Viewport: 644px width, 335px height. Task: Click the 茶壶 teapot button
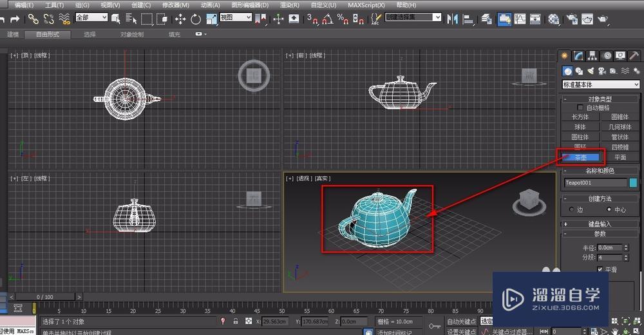click(580, 157)
